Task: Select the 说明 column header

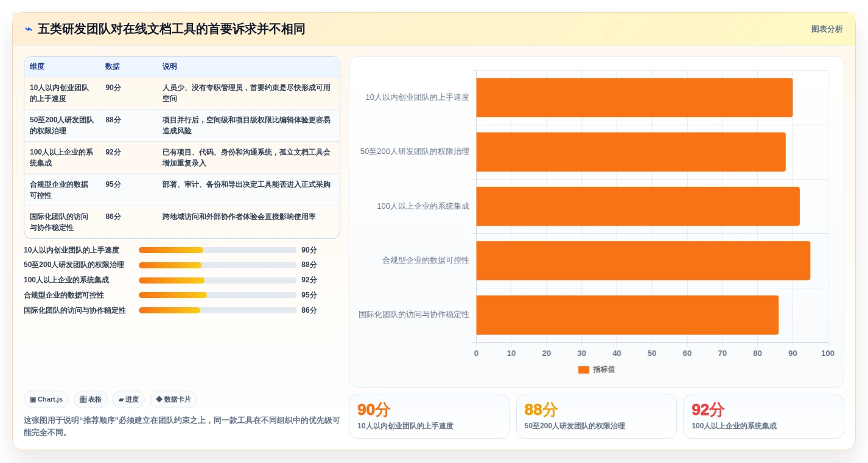Action: coord(170,66)
